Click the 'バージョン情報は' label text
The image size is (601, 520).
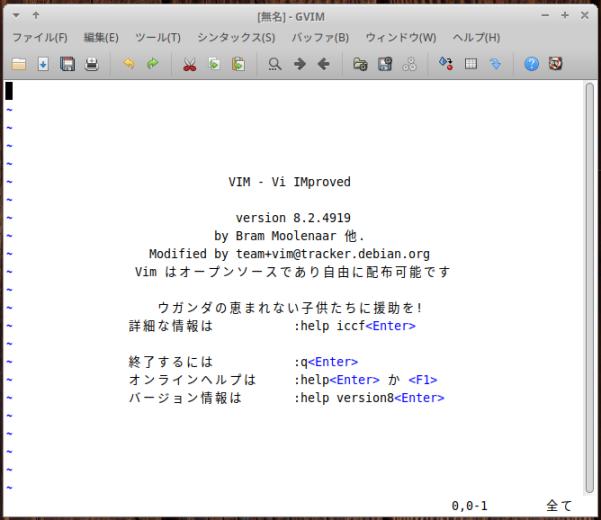pos(185,398)
